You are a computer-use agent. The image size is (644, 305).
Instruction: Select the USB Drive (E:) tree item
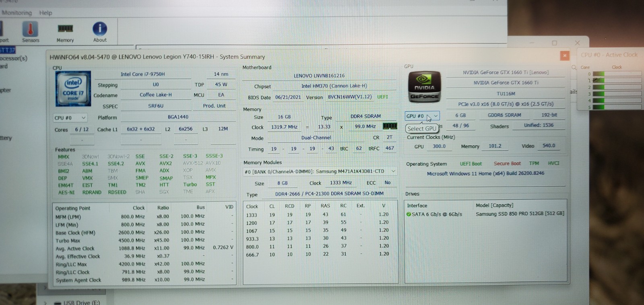pos(82,302)
